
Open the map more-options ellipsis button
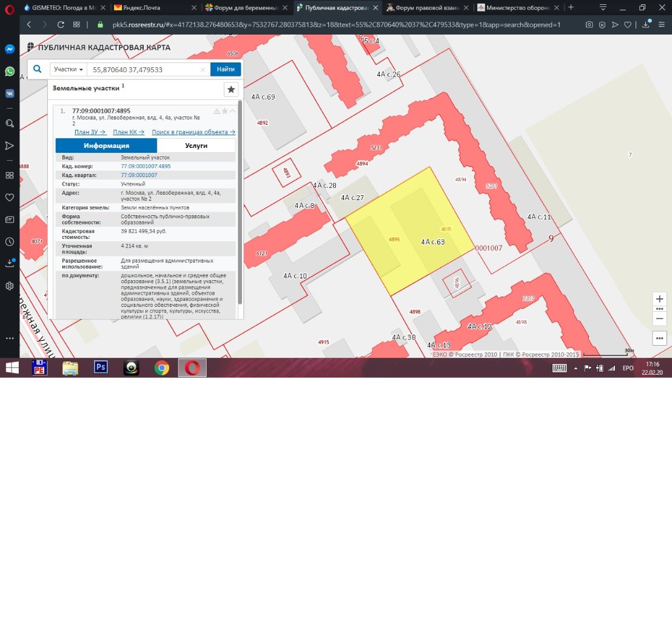[660, 338]
